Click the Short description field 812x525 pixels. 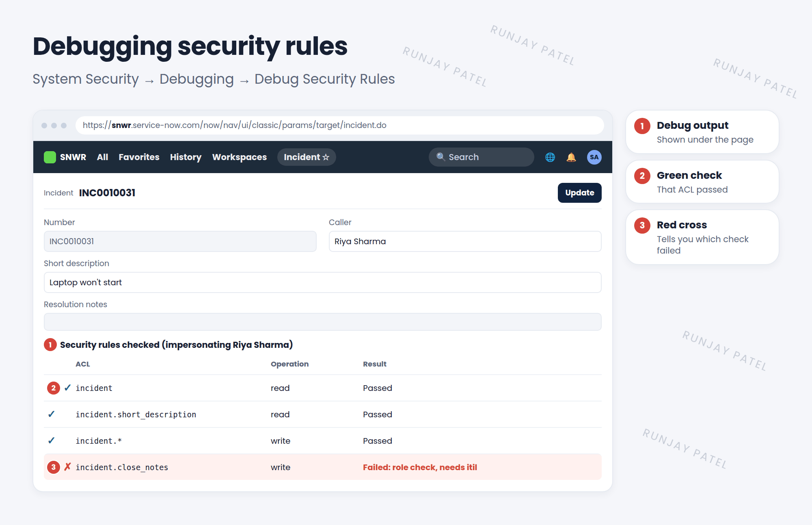pyautogui.click(x=322, y=282)
